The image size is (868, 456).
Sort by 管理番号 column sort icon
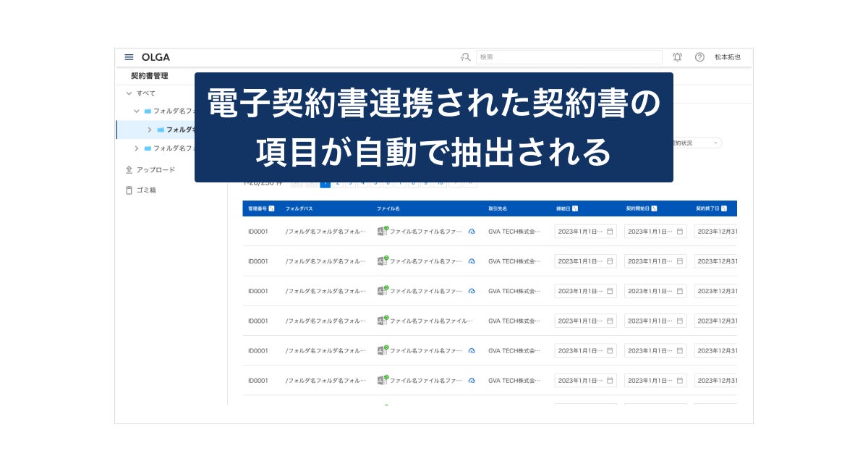point(271,208)
